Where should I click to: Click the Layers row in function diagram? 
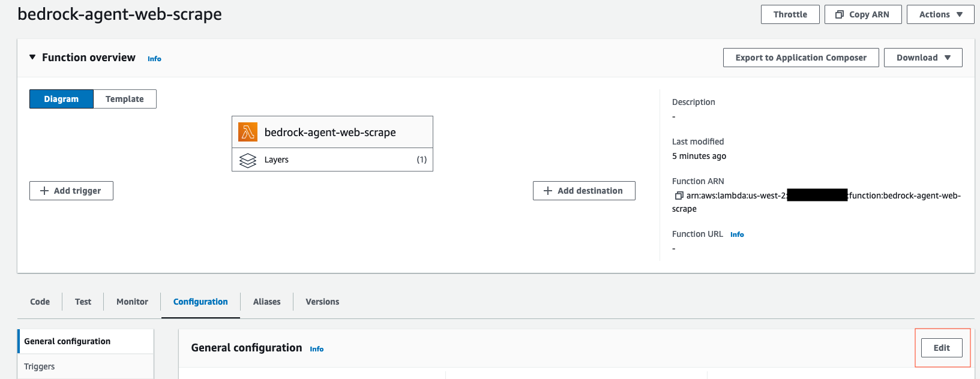(332, 160)
